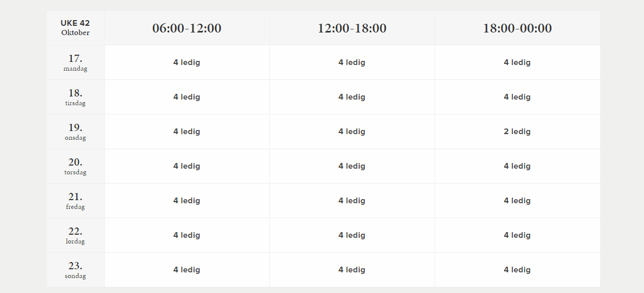The width and height of the screenshot is (644, 293).
Task: Select Friday 21 slot 12:00-18:00
Action: point(352,201)
